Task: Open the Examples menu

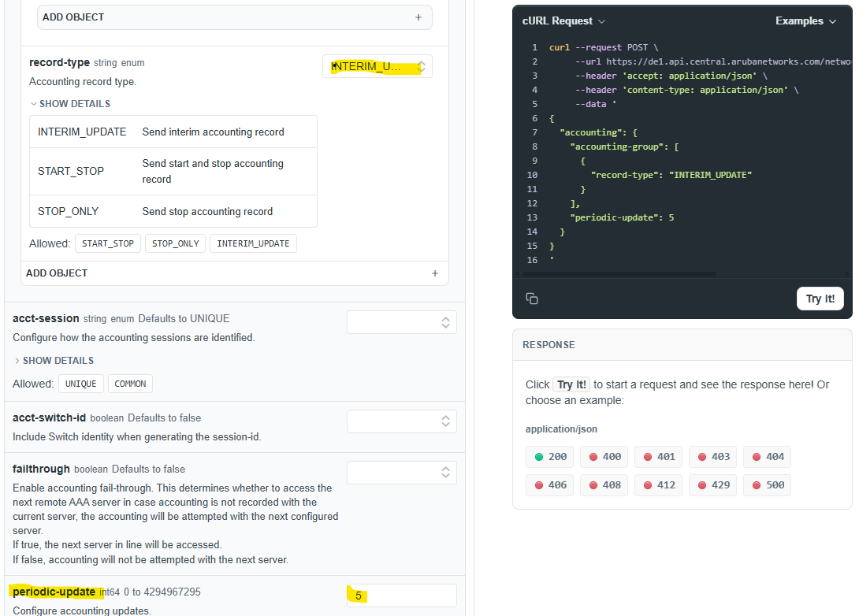Action: pos(805,21)
